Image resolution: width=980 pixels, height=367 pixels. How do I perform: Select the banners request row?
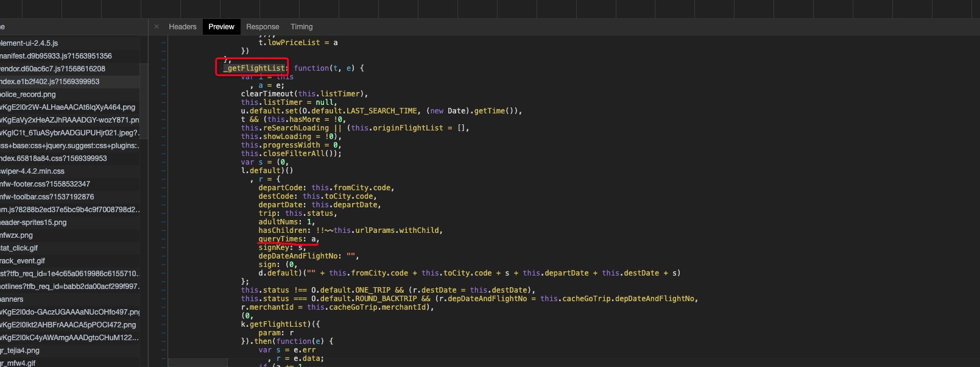(x=70, y=299)
